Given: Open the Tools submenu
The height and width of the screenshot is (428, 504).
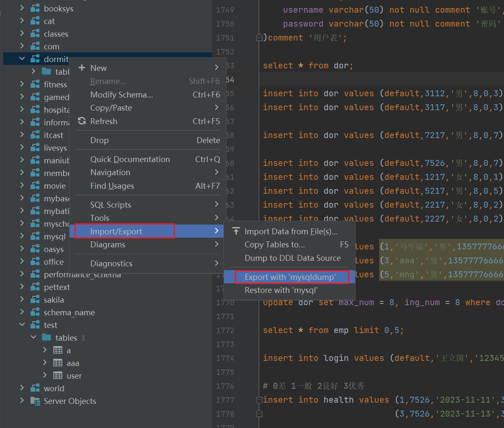Looking at the screenshot, I should point(148,218).
